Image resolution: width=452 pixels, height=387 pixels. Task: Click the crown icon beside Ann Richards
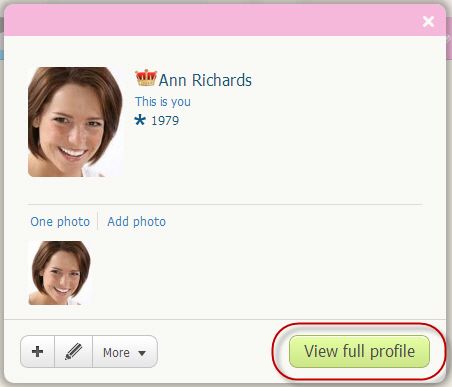pos(146,78)
